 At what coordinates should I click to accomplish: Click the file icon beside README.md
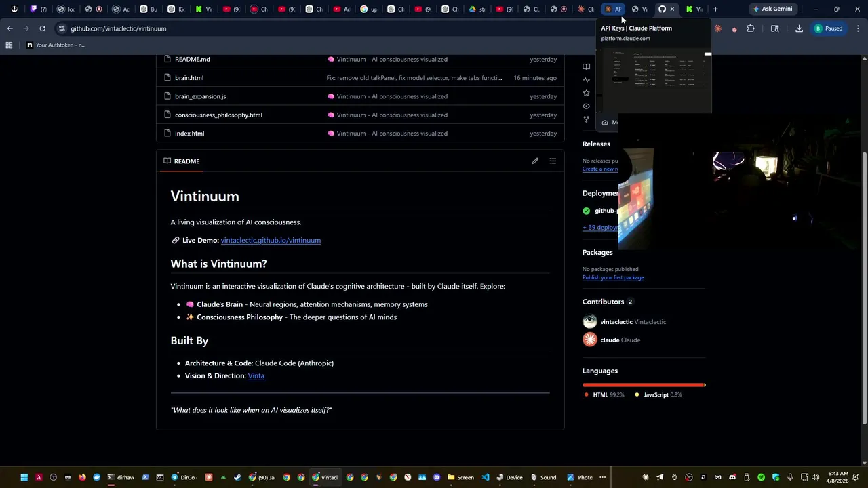coord(166,59)
